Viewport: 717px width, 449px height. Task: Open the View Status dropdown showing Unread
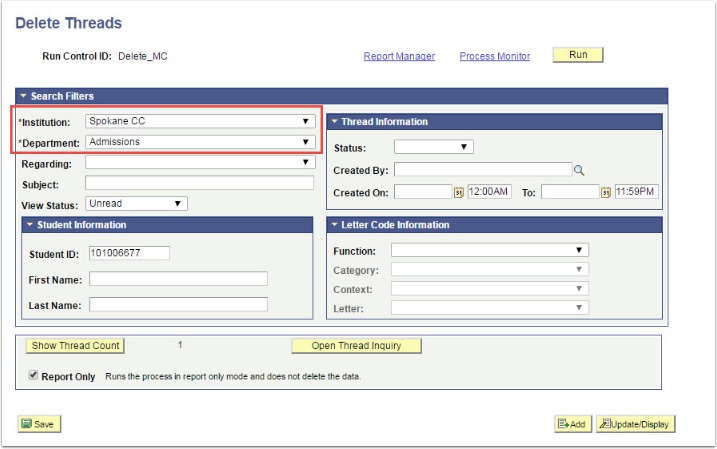click(x=136, y=203)
